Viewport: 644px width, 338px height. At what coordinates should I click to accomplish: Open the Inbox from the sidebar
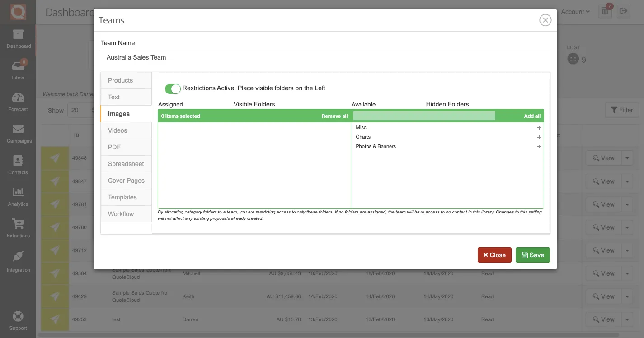[18, 70]
